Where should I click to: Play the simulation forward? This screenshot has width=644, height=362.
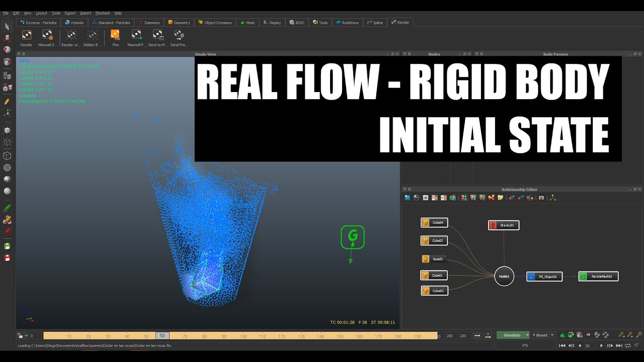601,345
